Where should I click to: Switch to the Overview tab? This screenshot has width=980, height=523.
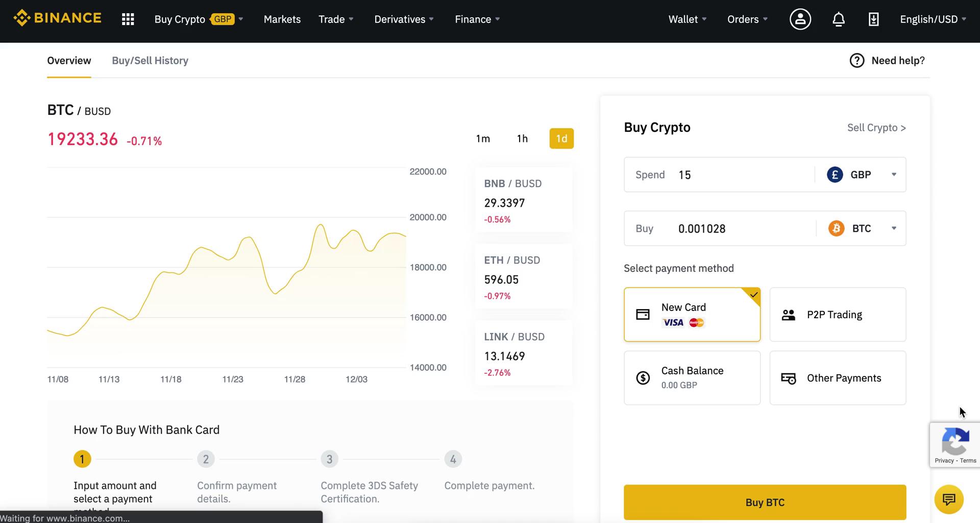tap(69, 60)
